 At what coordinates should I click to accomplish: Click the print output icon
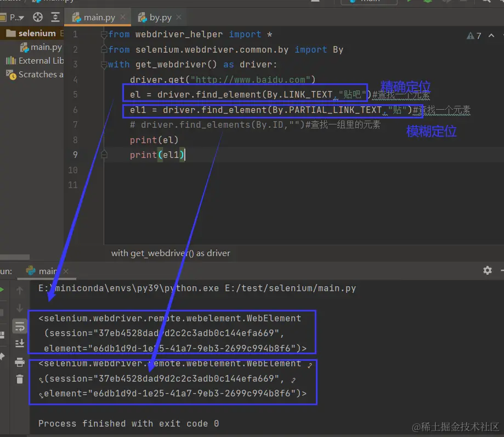[20, 362]
